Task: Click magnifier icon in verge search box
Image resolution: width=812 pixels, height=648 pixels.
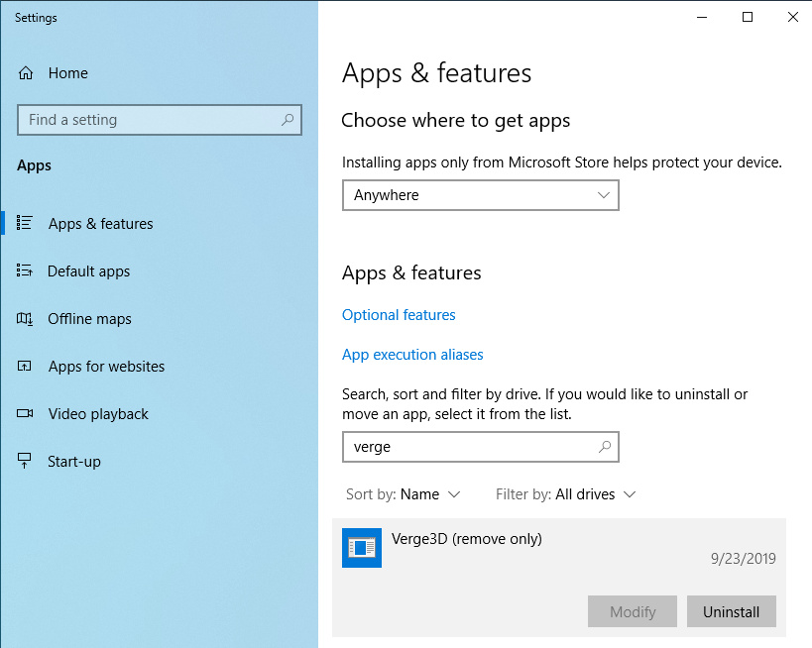Action: click(605, 447)
